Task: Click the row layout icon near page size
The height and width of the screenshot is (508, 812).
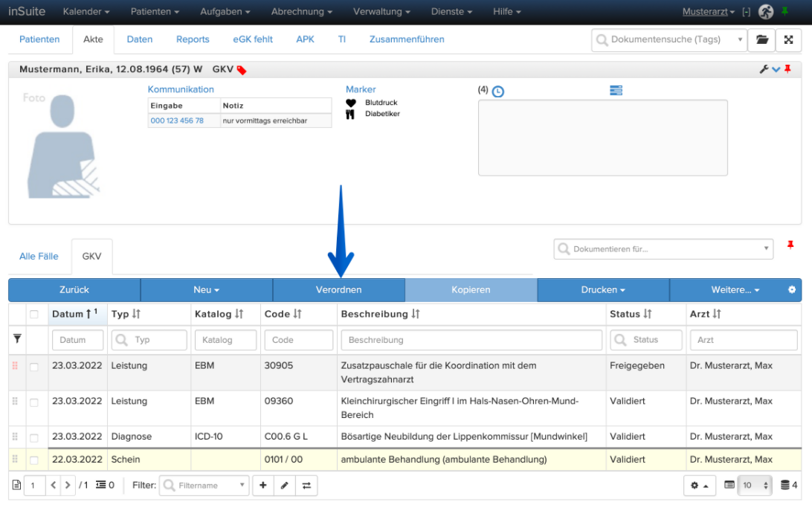Action: click(729, 485)
